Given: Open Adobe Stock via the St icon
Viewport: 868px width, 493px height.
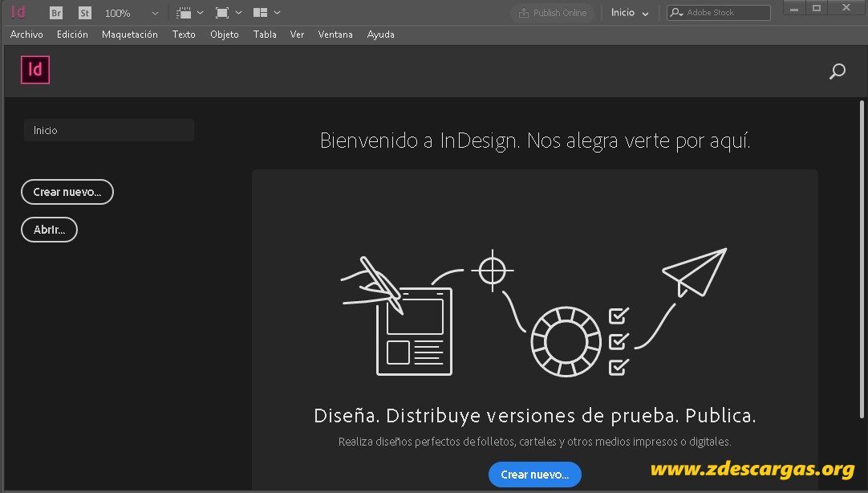Looking at the screenshot, I should (x=85, y=13).
